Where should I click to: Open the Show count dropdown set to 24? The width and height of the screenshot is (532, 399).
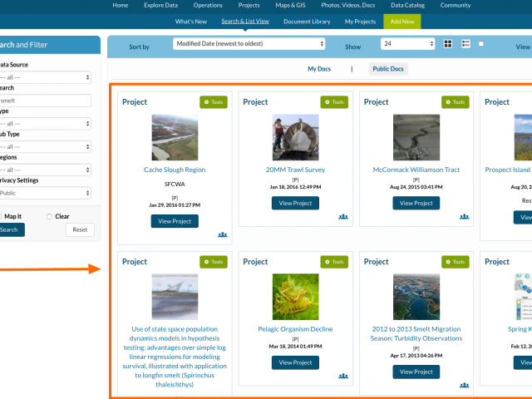(408, 44)
